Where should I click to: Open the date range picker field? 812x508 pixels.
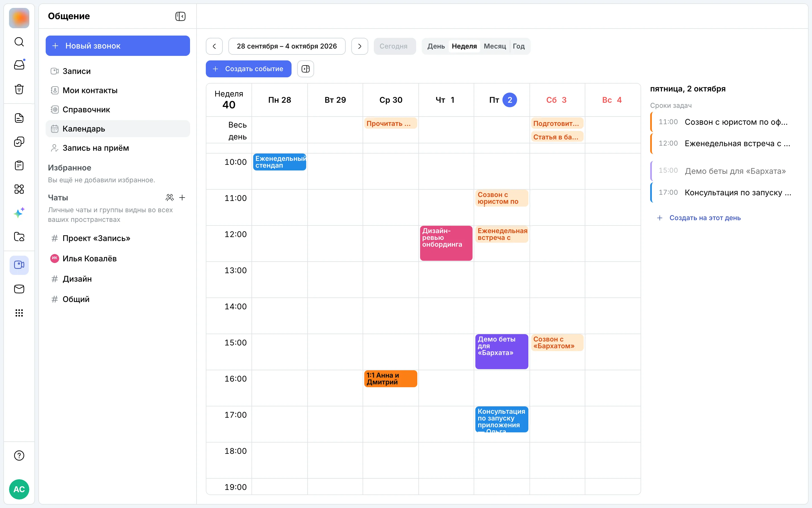(x=286, y=46)
